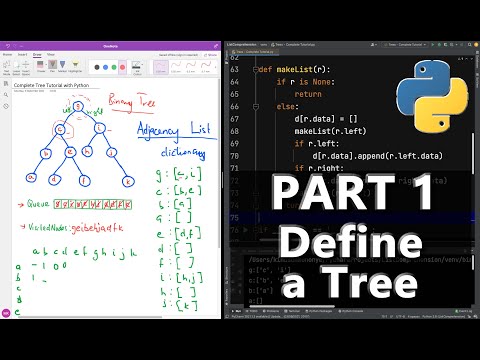This screenshot has height=360, width=480.
Task: Open the Problems tool window tab
Action: [x=270, y=311]
